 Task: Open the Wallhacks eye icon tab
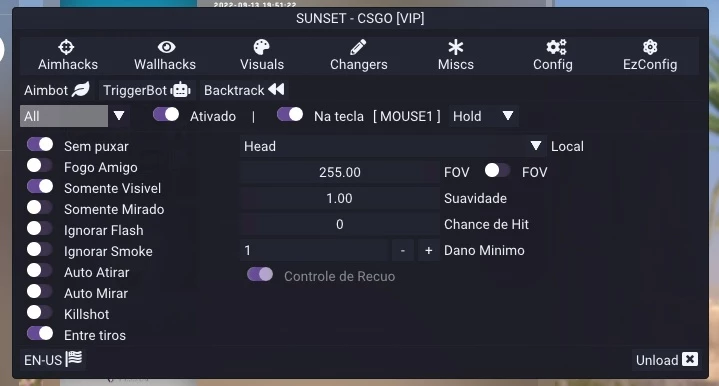pyautogui.click(x=166, y=47)
